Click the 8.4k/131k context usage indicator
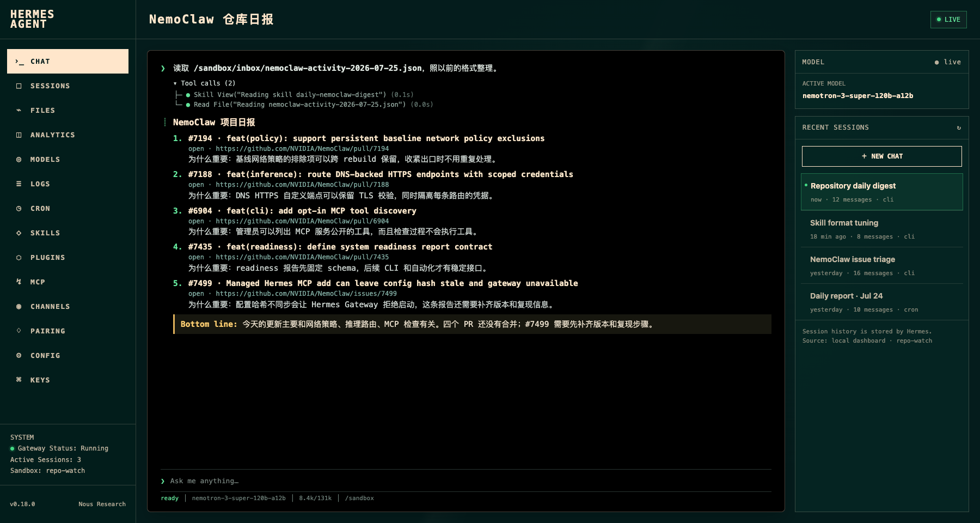This screenshot has height=523, width=980. point(315,498)
